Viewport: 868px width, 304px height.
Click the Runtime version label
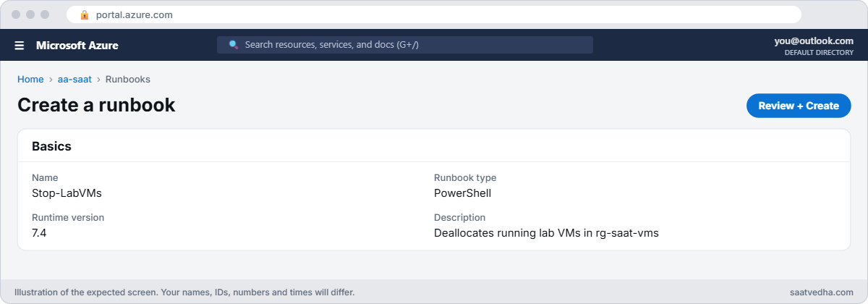click(68, 217)
